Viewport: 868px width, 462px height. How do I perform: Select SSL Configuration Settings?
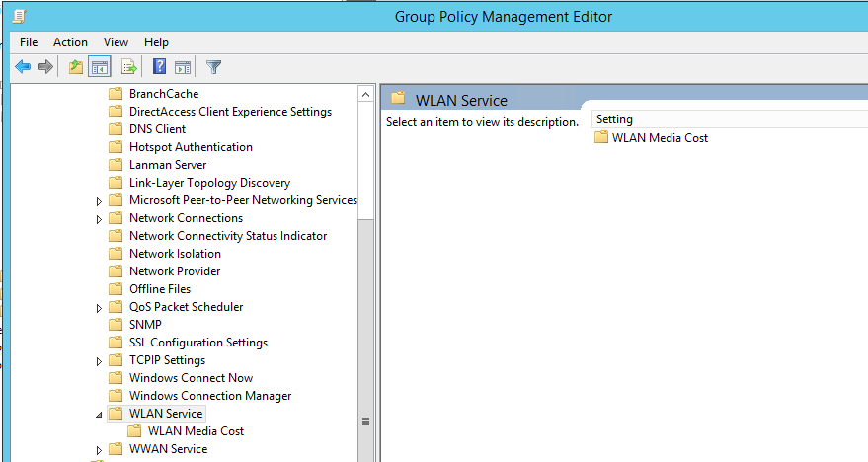[x=198, y=342]
